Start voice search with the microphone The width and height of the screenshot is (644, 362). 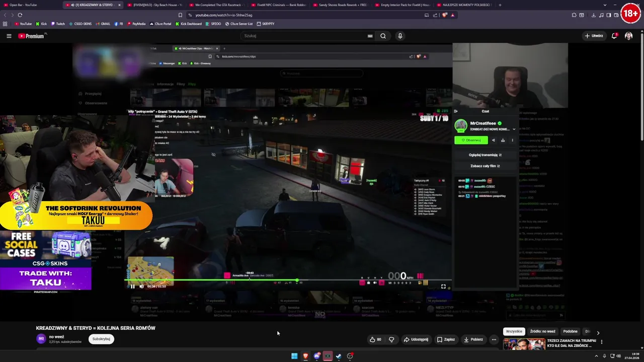tap(400, 36)
